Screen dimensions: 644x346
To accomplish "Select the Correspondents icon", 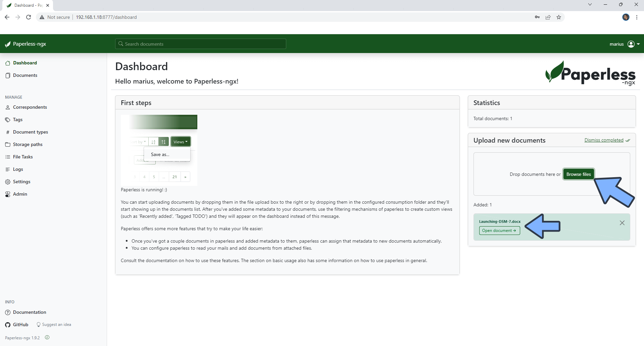I will (x=7, y=107).
